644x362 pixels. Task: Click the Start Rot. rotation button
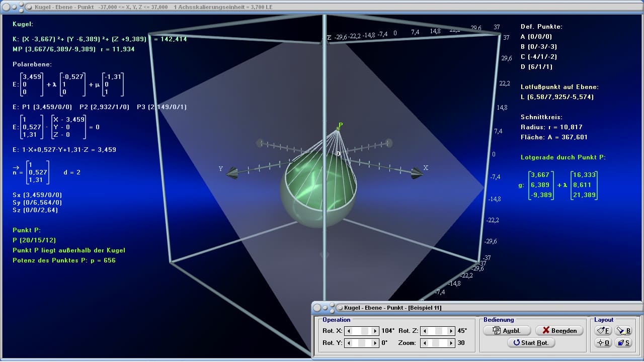click(531, 343)
